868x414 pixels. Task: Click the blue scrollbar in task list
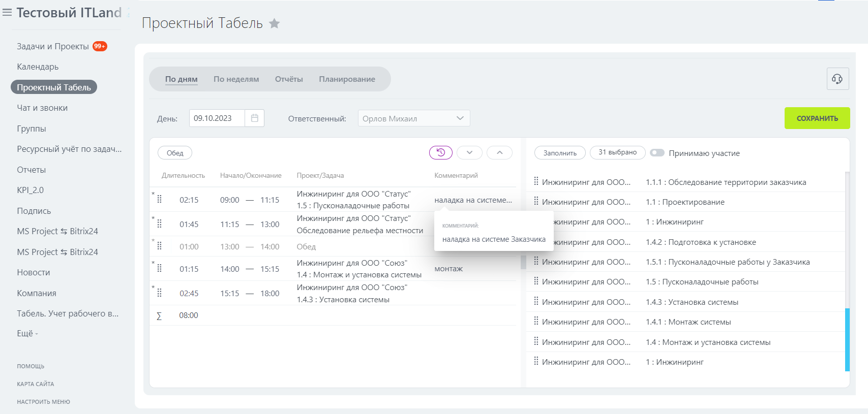pyautogui.click(x=847, y=339)
